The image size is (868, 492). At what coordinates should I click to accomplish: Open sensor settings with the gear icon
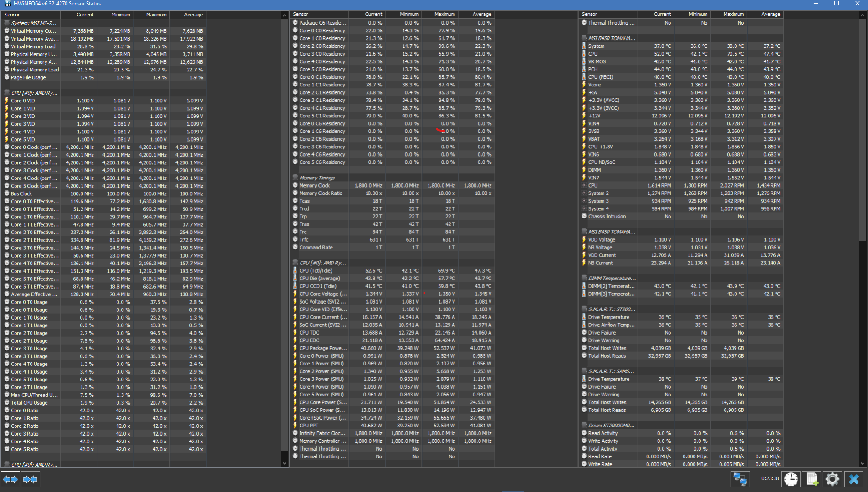(832, 479)
